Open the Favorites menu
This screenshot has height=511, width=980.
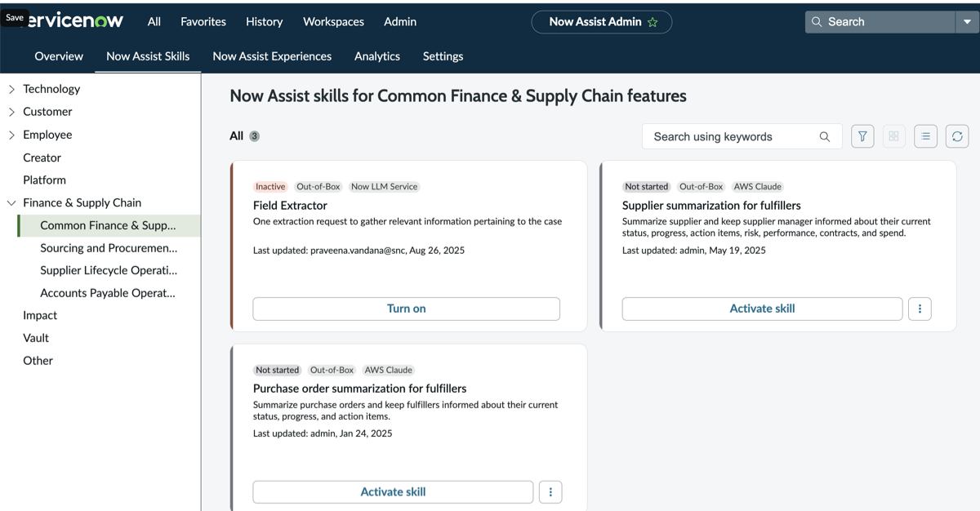pyautogui.click(x=203, y=22)
